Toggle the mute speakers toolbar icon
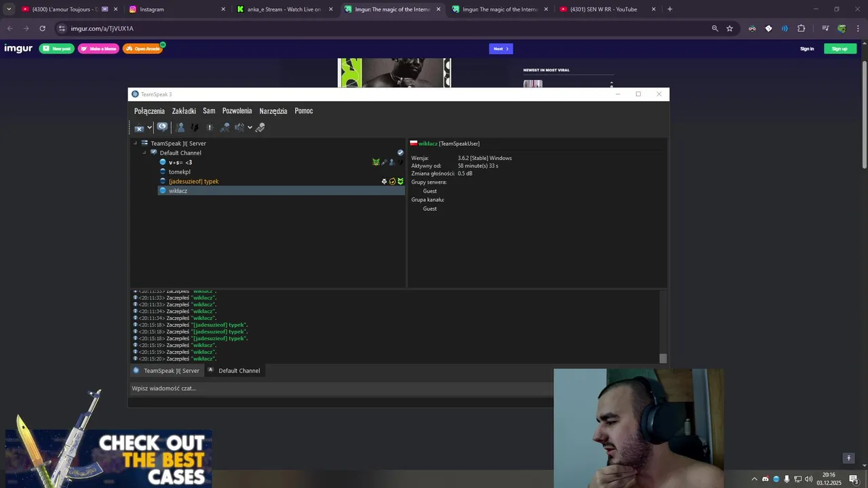This screenshot has width=868, height=488. coord(239,127)
